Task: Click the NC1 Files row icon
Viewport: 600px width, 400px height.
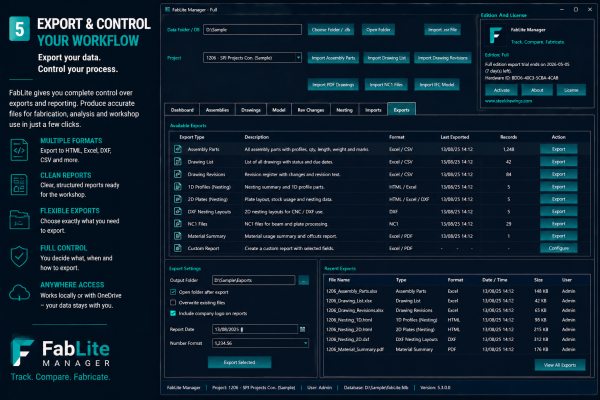Action: (178, 224)
